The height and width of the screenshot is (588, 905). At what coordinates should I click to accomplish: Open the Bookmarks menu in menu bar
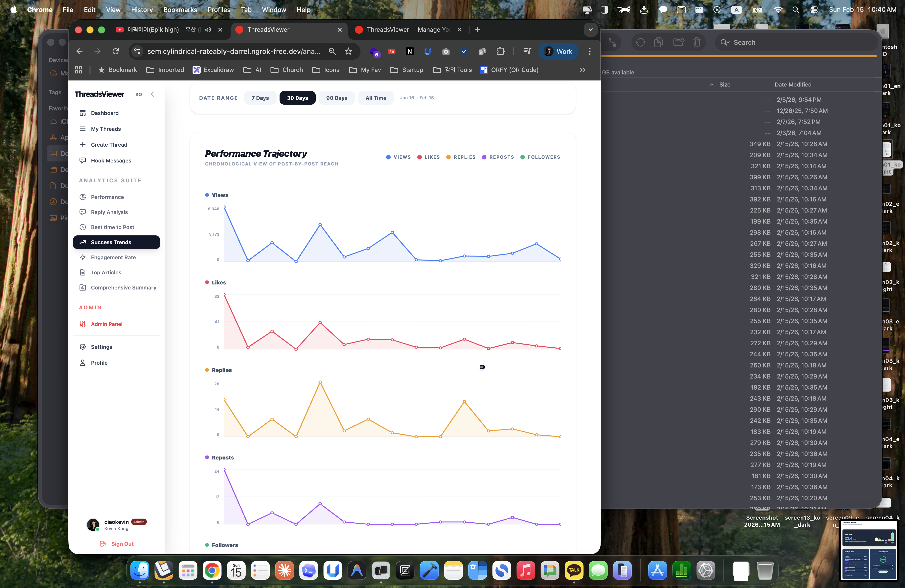180,10
